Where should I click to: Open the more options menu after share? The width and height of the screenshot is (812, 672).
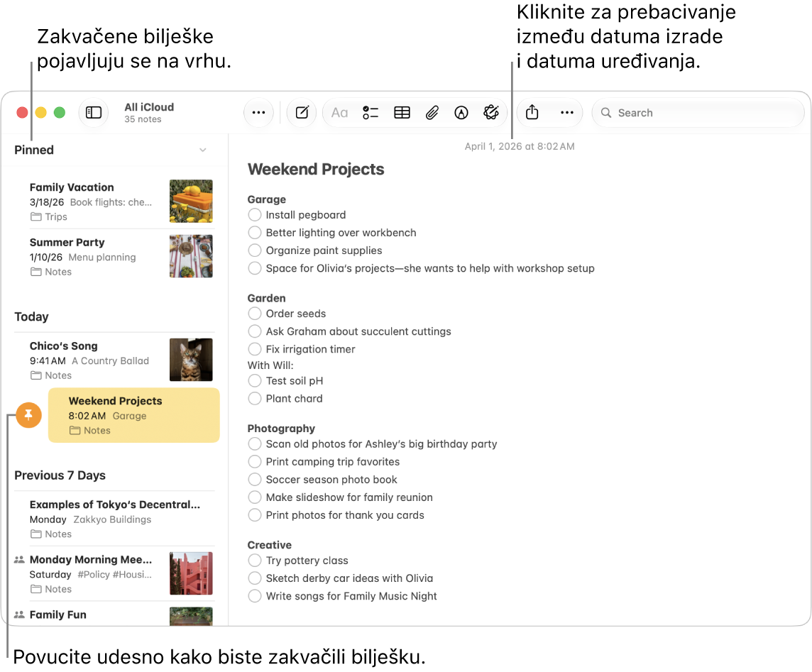click(567, 112)
